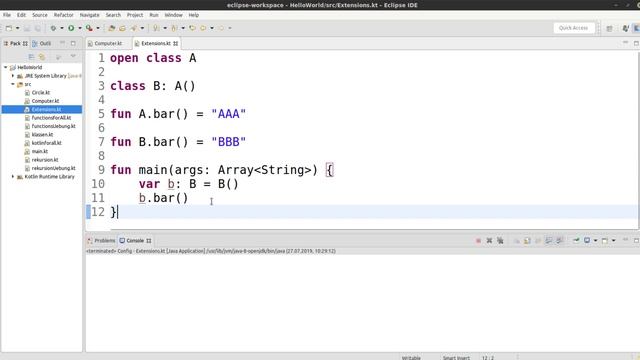Click the Next Annotation toolbar icon

pyautogui.click(x=156, y=28)
